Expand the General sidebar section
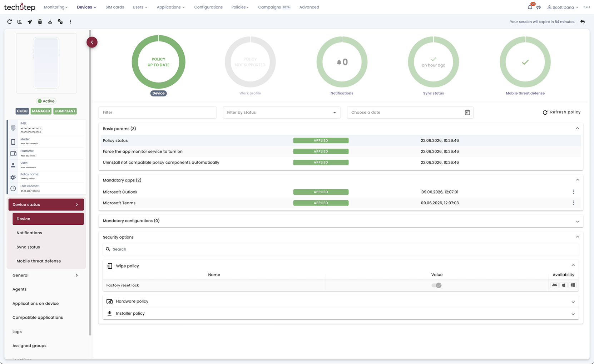Screen dimensions: 594x364 point(45,275)
